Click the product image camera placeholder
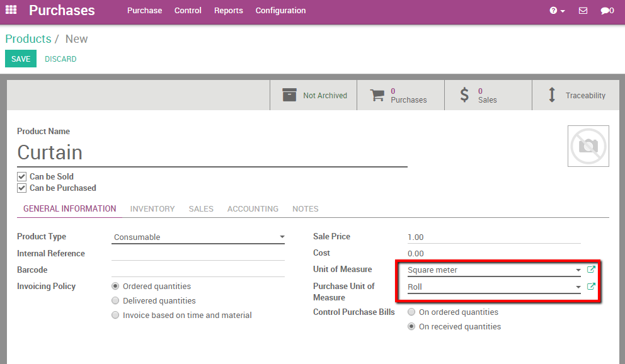625x364 pixels. [x=588, y=145]
